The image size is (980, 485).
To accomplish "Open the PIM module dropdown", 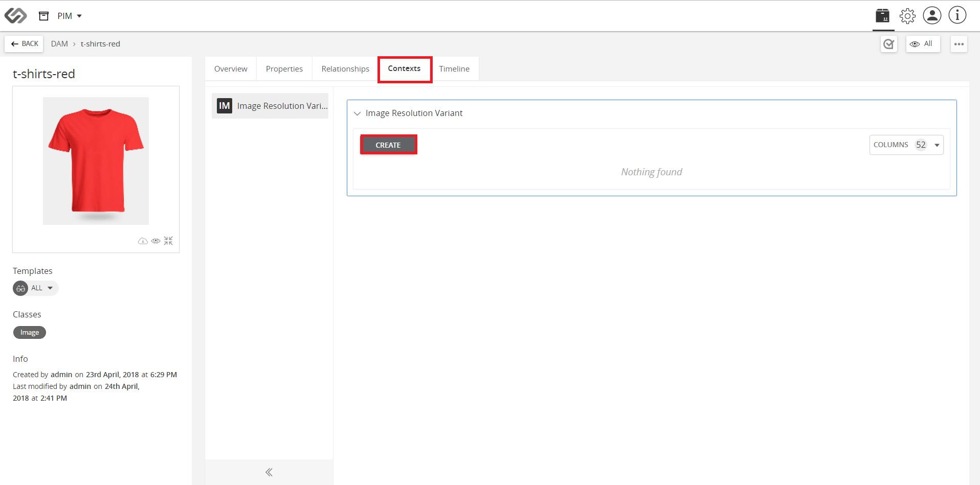I will (70, 16).
